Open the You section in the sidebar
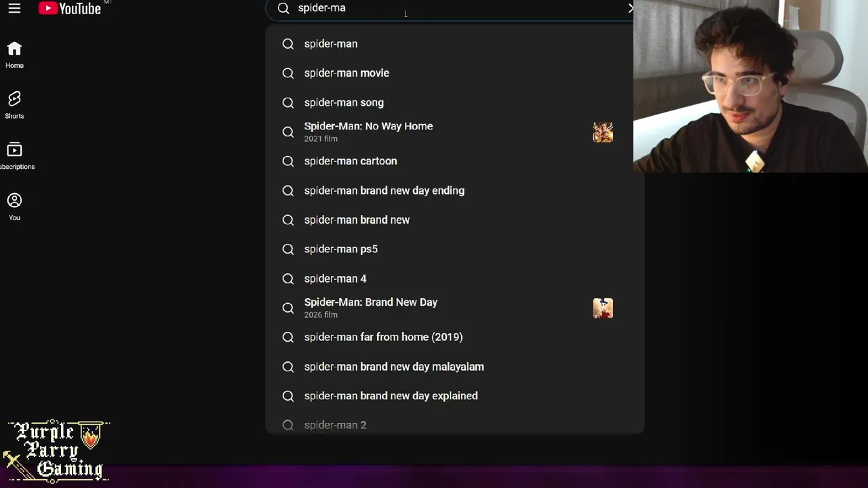 tap(14, 207)
